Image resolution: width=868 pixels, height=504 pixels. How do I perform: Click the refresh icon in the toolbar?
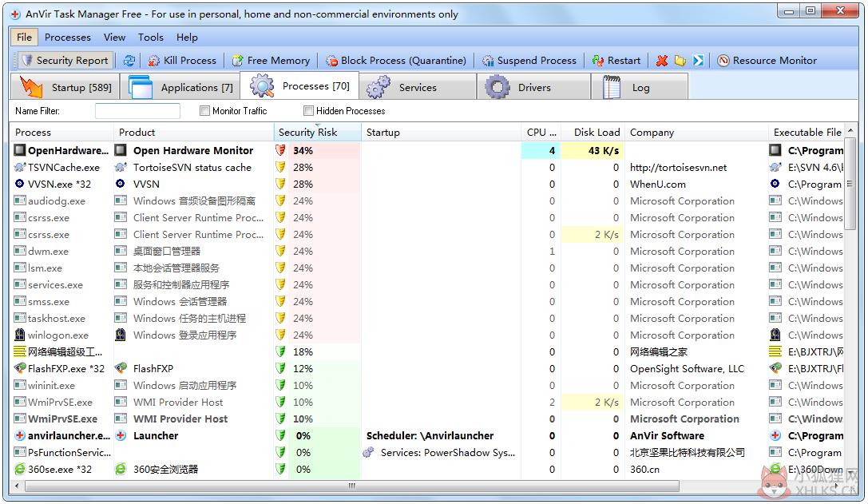(x=129, y=61)
